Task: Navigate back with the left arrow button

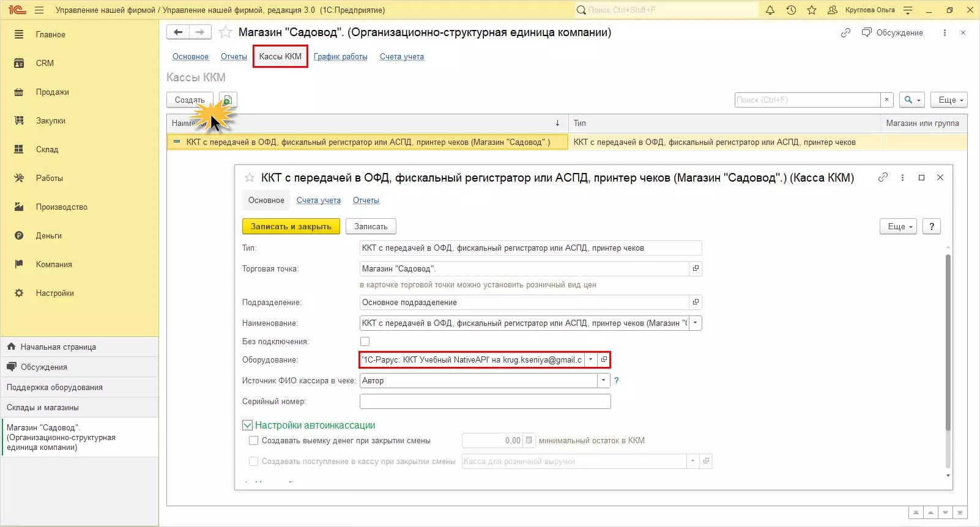Action: coord(178,32)
